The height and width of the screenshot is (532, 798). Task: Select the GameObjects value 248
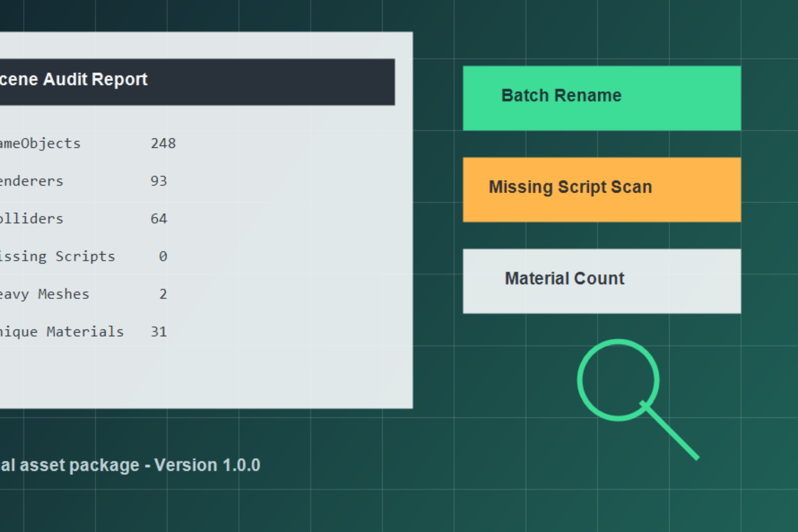[163, 143]
